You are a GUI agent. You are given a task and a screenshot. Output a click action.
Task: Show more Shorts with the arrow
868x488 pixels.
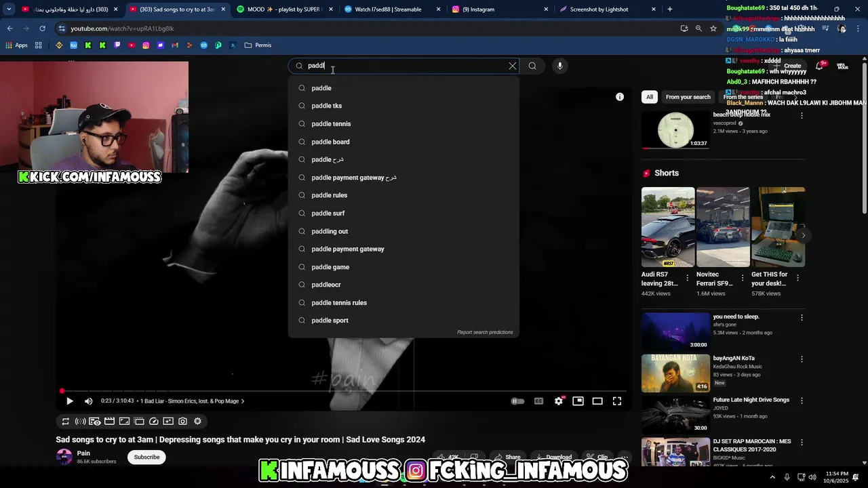[x=803, y=235]
